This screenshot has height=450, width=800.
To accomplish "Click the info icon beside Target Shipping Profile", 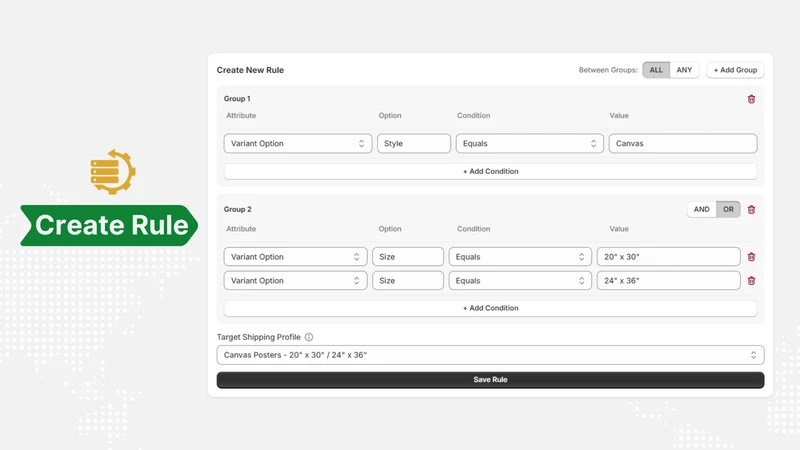I will click(309, 337).
